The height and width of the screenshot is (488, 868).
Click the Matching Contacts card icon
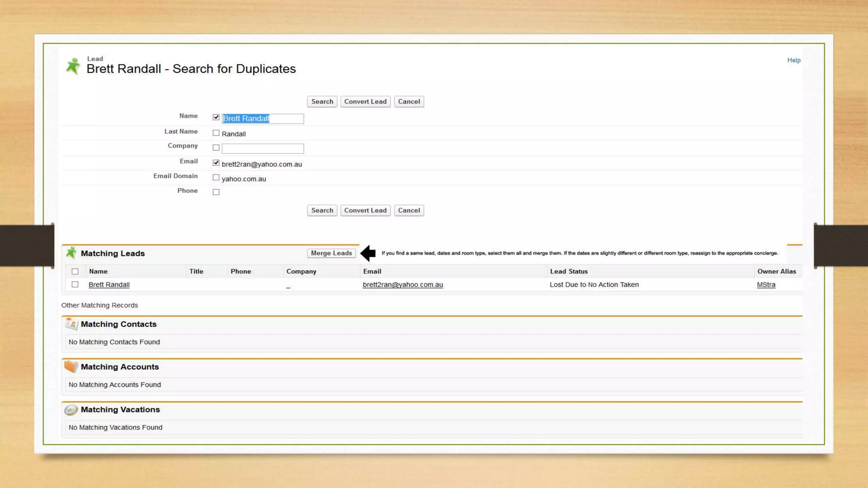tap(71, 324)
